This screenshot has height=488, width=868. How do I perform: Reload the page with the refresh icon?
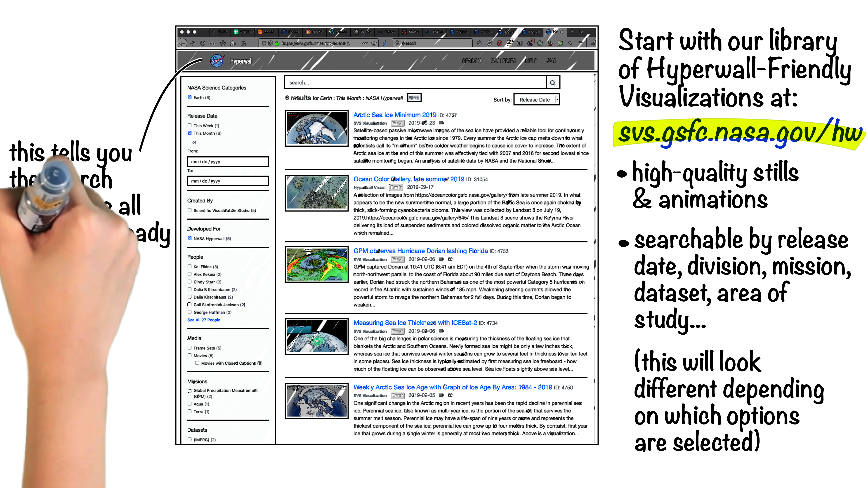tap(203, 43)
